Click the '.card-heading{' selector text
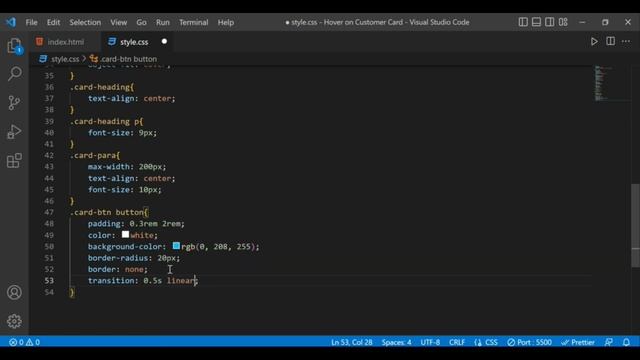 click(102, 87)
